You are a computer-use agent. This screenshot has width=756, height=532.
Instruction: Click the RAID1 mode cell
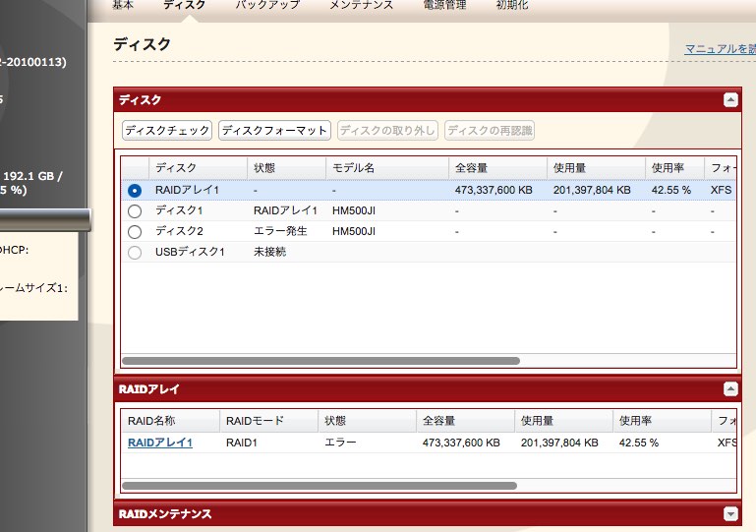(x=242, y=443)
